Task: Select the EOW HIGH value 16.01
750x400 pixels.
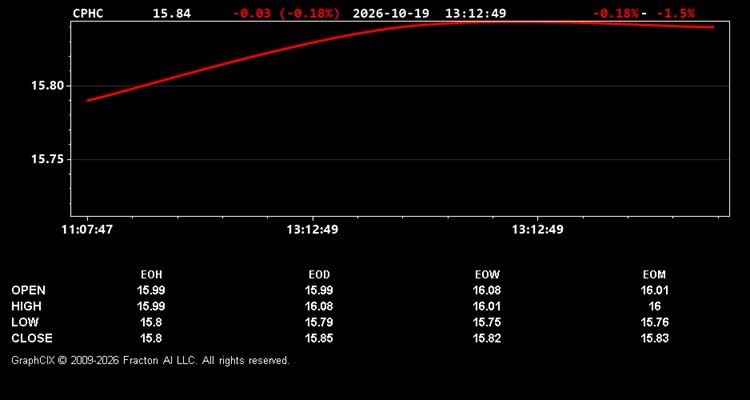Action: tap(487, 306)
